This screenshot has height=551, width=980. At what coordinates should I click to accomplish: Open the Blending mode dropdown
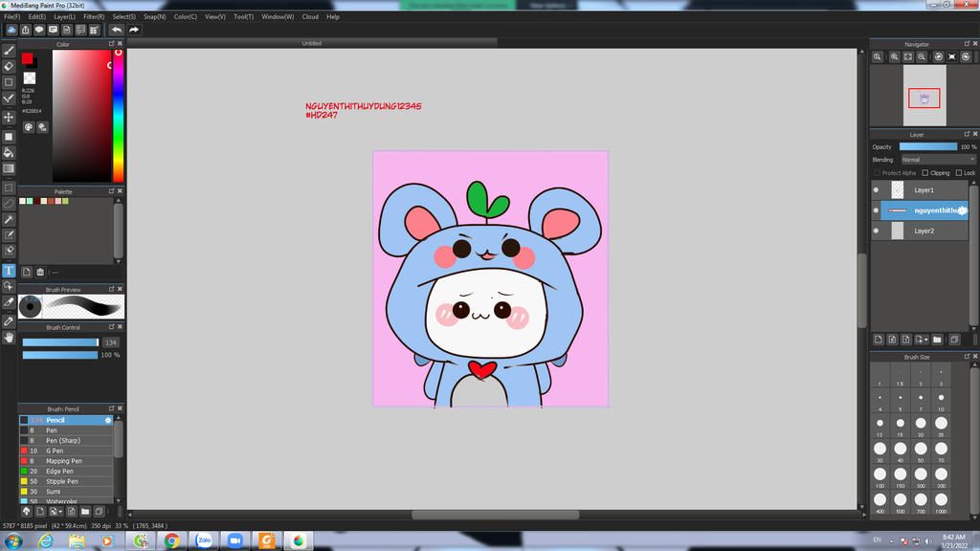[x=938, y=160]
